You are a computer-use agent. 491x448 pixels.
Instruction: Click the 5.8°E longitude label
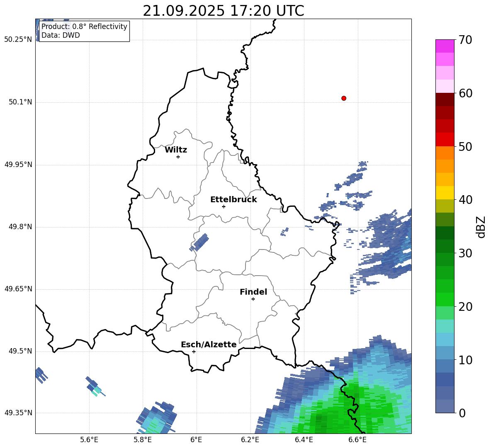(x=143, y=440)
